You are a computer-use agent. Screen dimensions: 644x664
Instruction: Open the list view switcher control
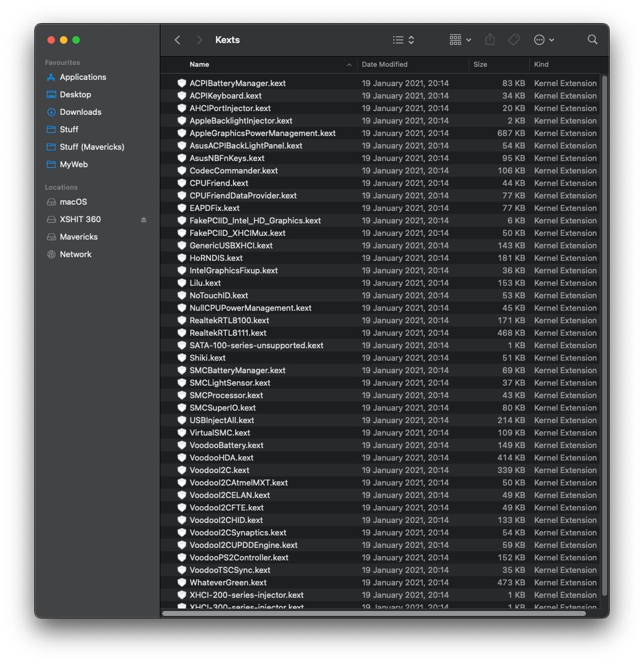click(x=402, y=40)
